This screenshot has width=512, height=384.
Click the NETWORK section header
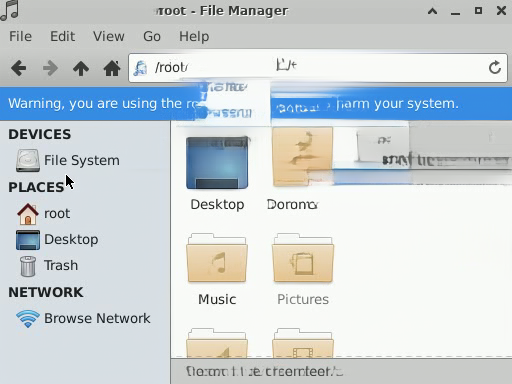46,292
